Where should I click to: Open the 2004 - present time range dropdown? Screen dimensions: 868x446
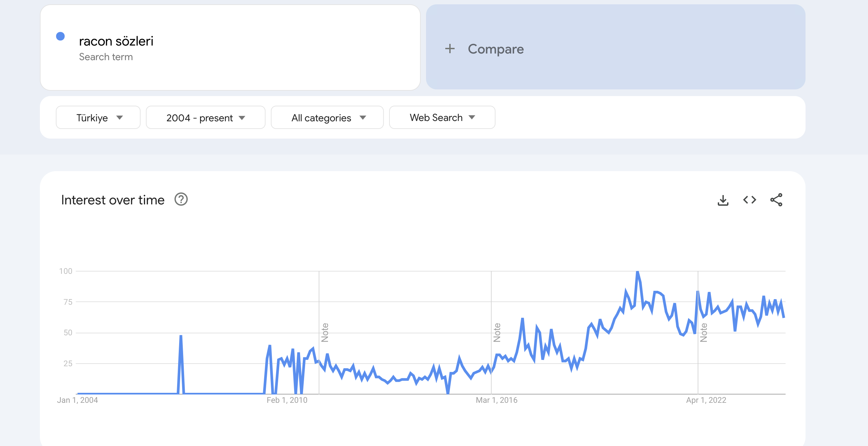click(206, 118)
